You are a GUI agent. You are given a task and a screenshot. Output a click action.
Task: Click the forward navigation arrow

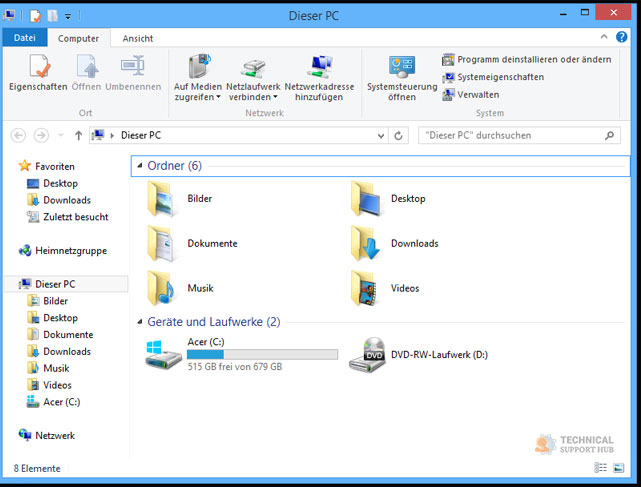pos(41,135)
